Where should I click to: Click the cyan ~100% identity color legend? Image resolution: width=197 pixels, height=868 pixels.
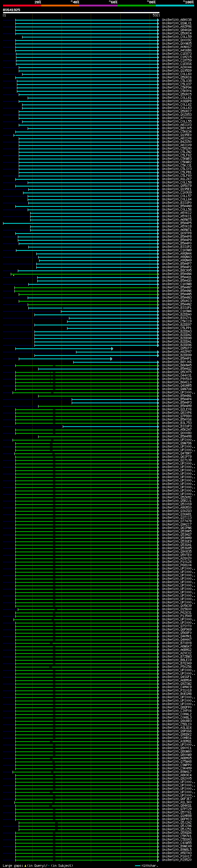click(x=175, y=6)
